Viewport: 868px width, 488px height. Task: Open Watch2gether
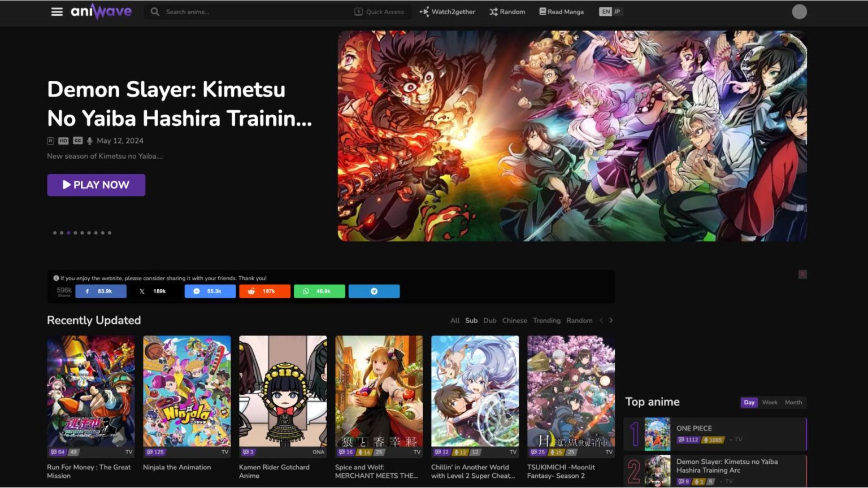(x=447, y=11)
